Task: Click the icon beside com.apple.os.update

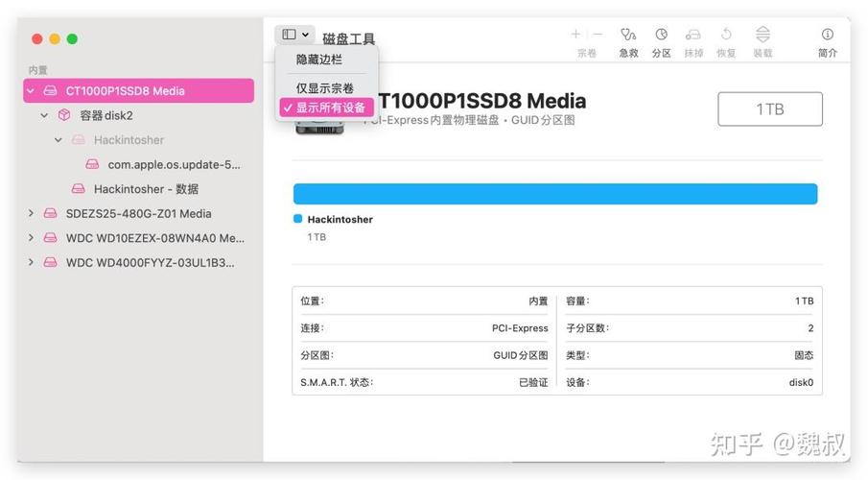Action: (92, 164)
